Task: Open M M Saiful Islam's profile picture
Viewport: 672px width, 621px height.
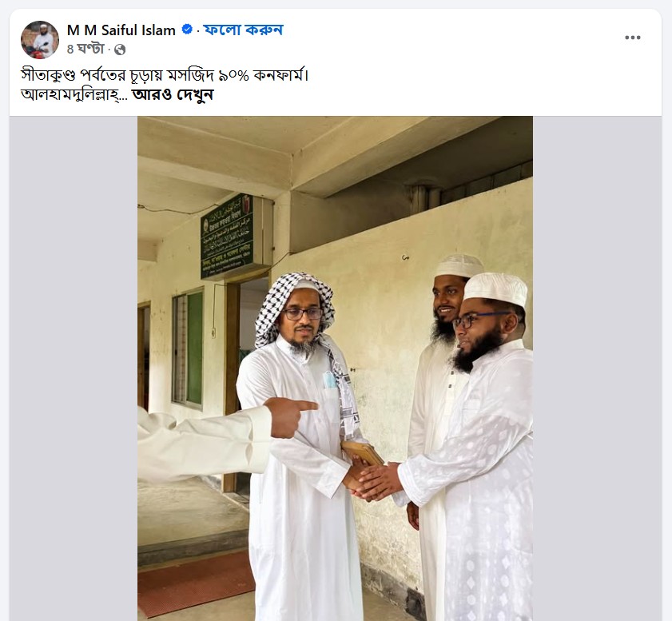Action: pyautogui.click(x=40, y=39)
